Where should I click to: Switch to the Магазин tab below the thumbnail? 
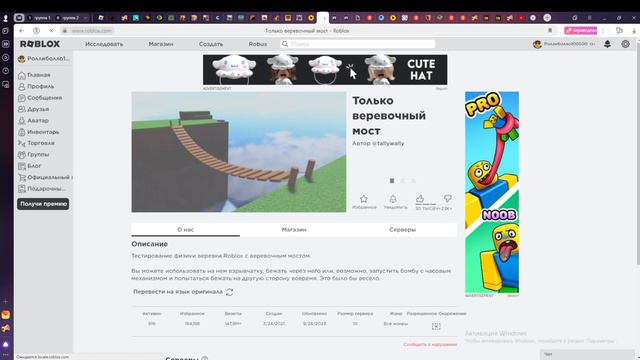click(x=294, y=230)
